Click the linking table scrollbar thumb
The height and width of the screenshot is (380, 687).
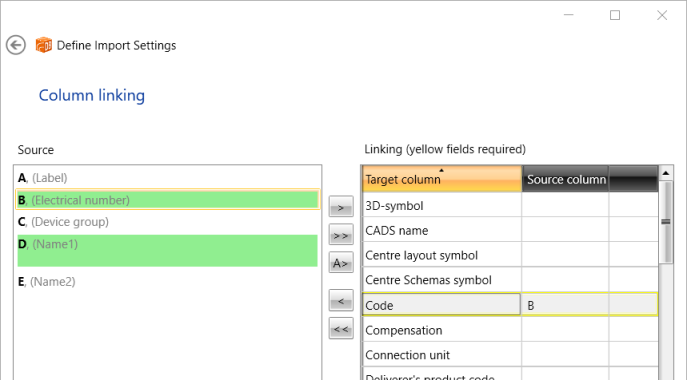pyautogui.click(x=666, y=222)
